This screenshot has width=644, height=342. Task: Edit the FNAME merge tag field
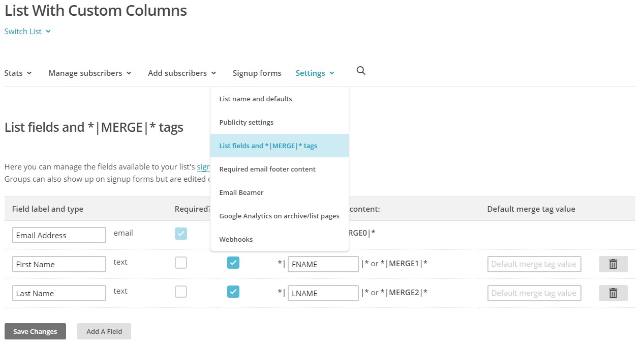[323, 264]
